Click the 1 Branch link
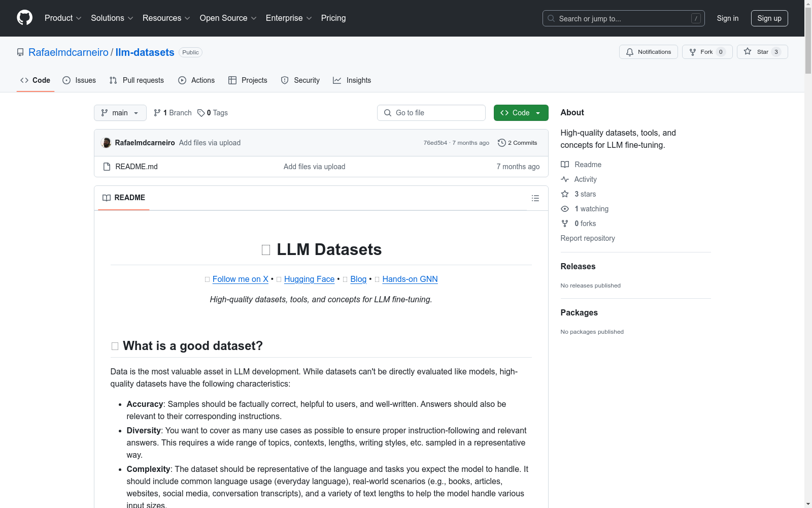The width and height of the screenshot is (812, 508). (173, 113)
